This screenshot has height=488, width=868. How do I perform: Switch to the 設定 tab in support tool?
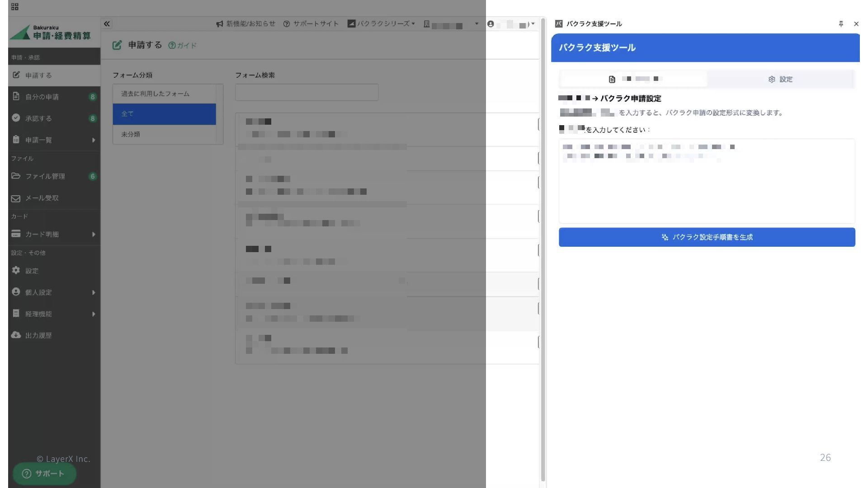pyautogui.click(x=780, y=79)
